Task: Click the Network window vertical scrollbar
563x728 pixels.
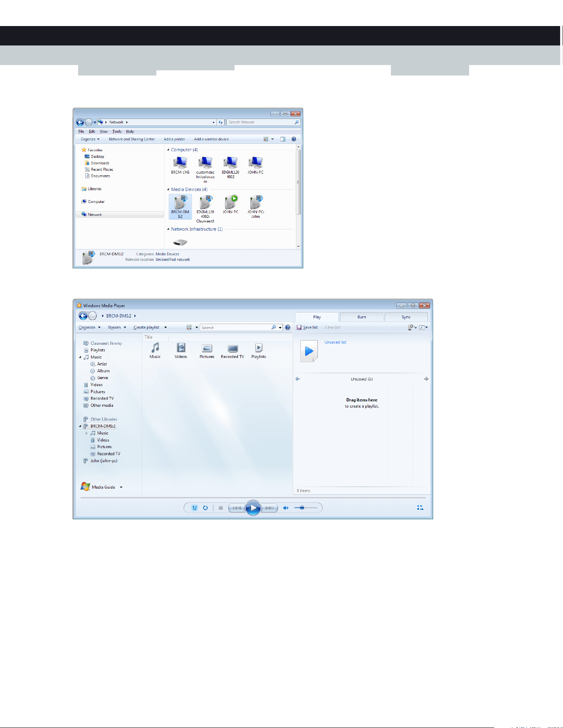Action: [298, 182]
